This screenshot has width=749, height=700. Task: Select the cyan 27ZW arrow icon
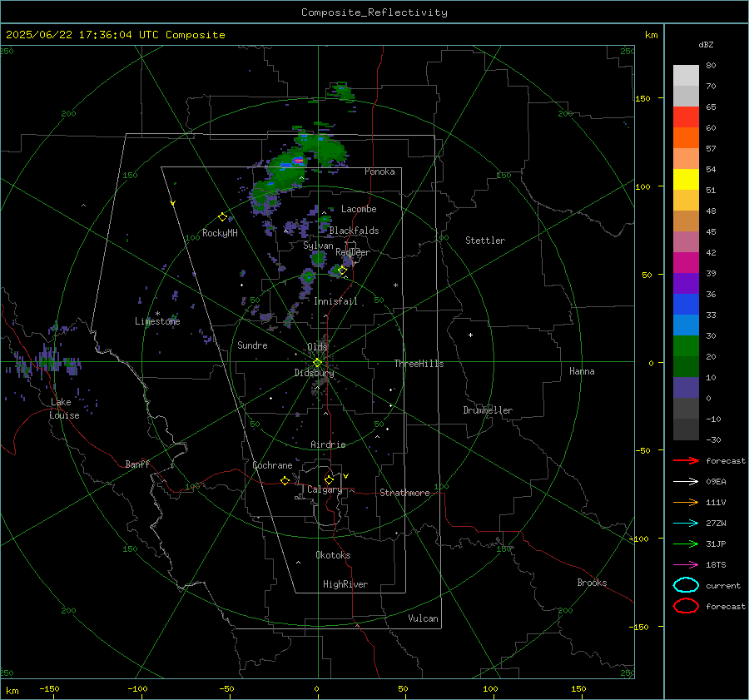(686, 524)
